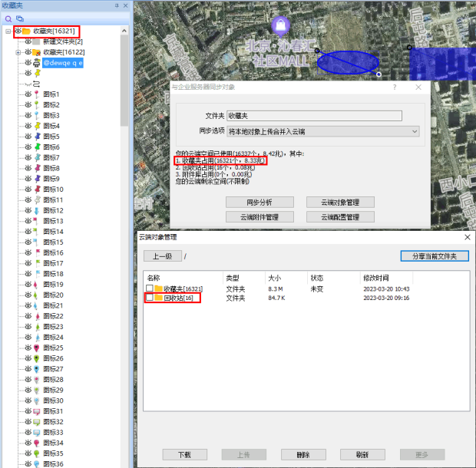Click the 图标31 speech bubble icon
This screenshot has height=468, width=476.
38,411
